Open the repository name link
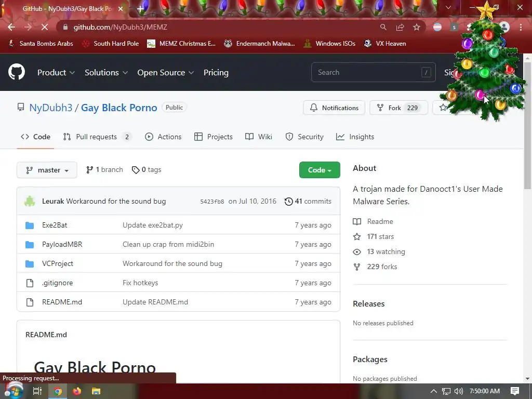This screenshot has height=399, width=532. pyautogui.click(x=119, y=108)
